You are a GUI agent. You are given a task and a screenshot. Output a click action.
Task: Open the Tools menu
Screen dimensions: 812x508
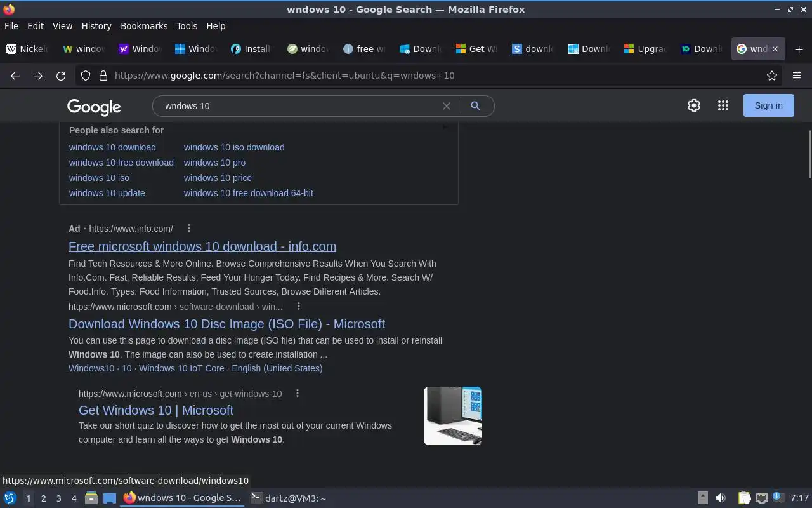click(187, 26)
